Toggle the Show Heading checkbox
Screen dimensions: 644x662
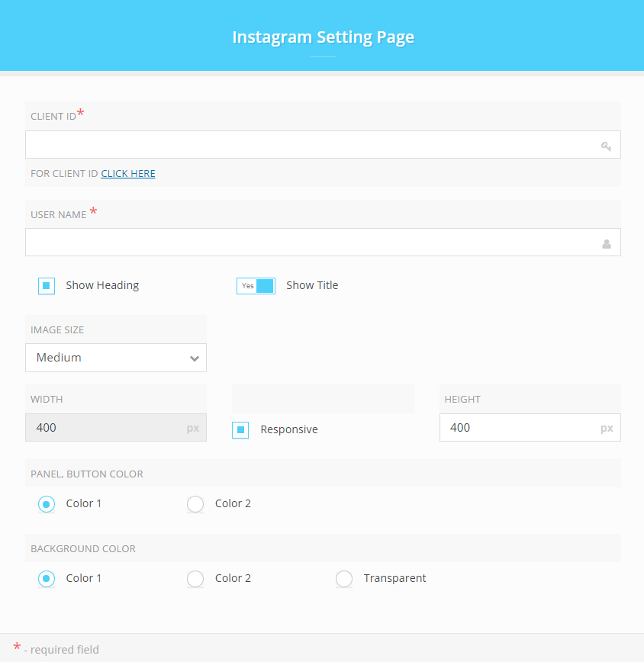pos(47,286)
